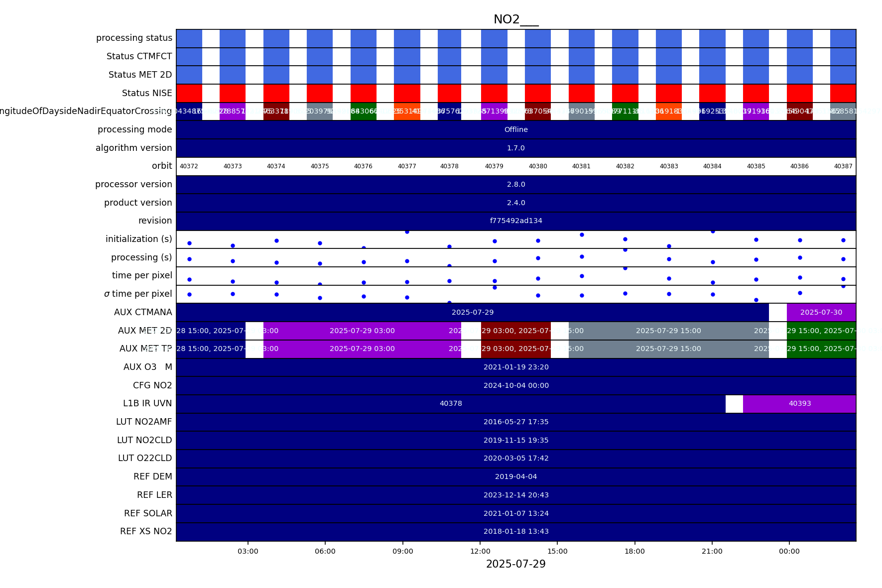This screenshot has height=588, width=882.
Task: Select the REF XS NO2 row label
Action: click(x=146, y=532)
